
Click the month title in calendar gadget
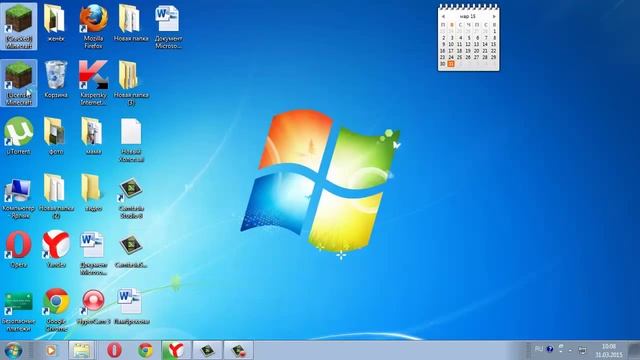(x=468, y=16)
